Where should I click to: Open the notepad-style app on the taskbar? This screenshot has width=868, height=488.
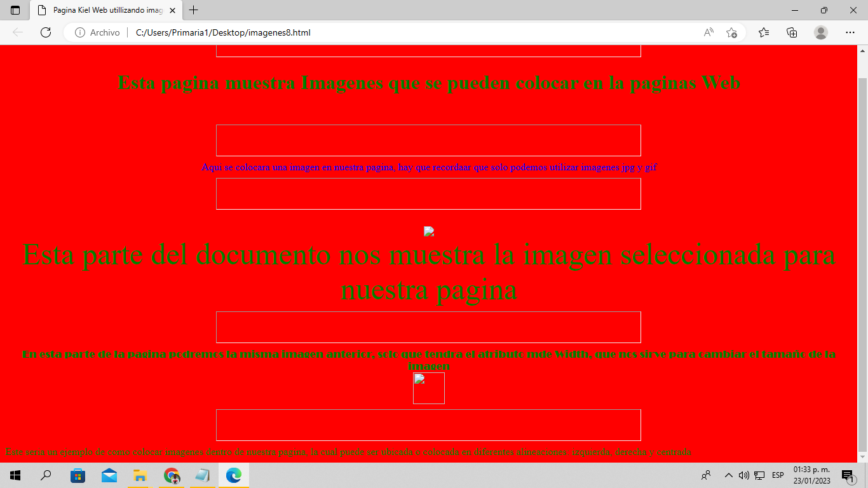point(202,475)
